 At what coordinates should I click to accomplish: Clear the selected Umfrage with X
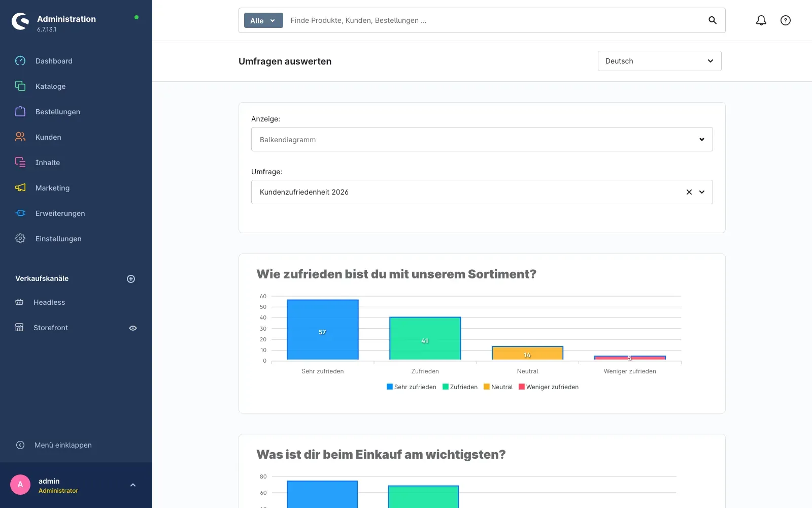pyautogui.click(x=689, y=192)
